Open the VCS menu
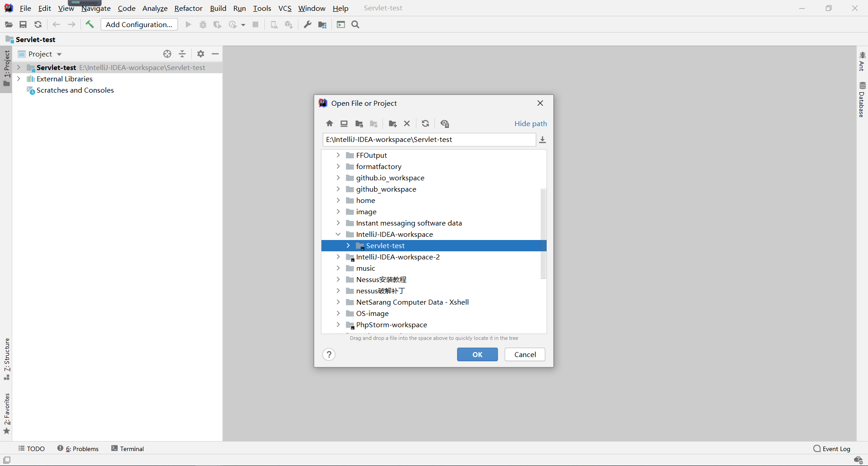The image size is (868, 466). tap(285, 8)
